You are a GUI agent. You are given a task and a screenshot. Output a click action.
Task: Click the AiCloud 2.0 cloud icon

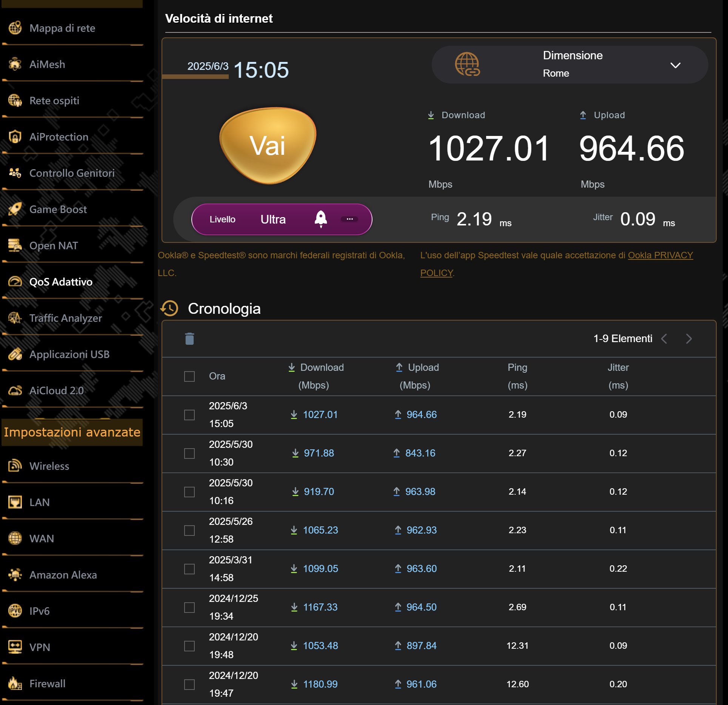[x=15, y=390]
